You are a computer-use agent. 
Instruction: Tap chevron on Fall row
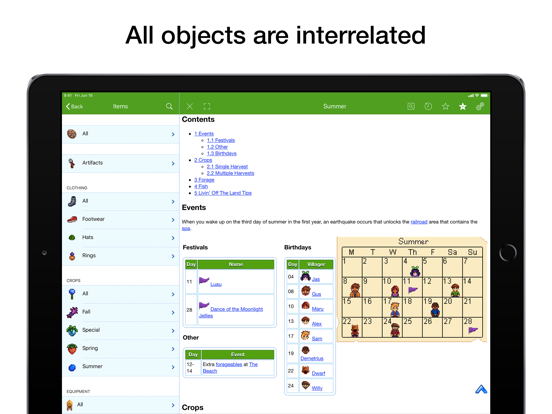pyautogui.click(x=173, y=312)
